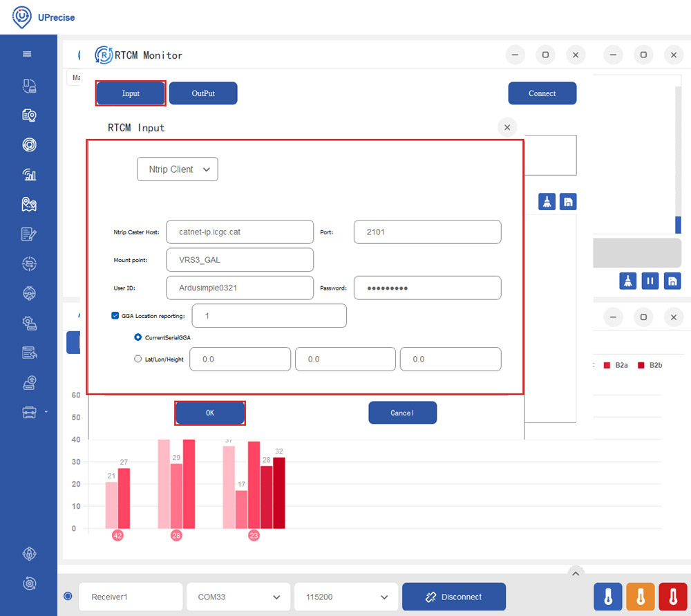This screenshot has height=616, width=691.
Task: Click the pause icon button
Action: tap(650, 281)
